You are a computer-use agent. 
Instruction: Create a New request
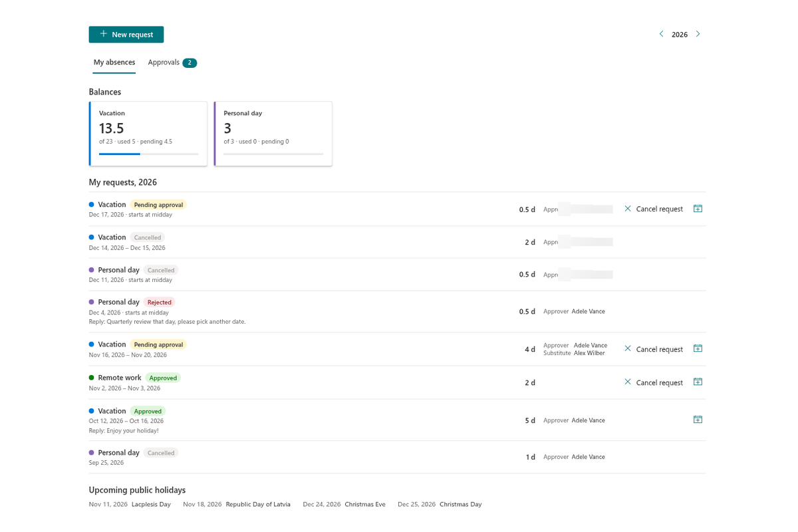tap(126, 35)
